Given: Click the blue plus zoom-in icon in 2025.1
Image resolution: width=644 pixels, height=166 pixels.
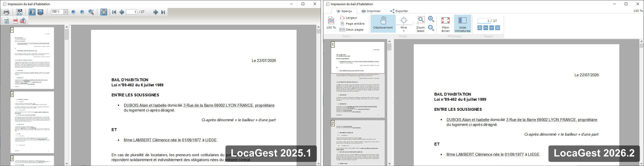Looking at the screenshot, I should (x=73, y=12).
